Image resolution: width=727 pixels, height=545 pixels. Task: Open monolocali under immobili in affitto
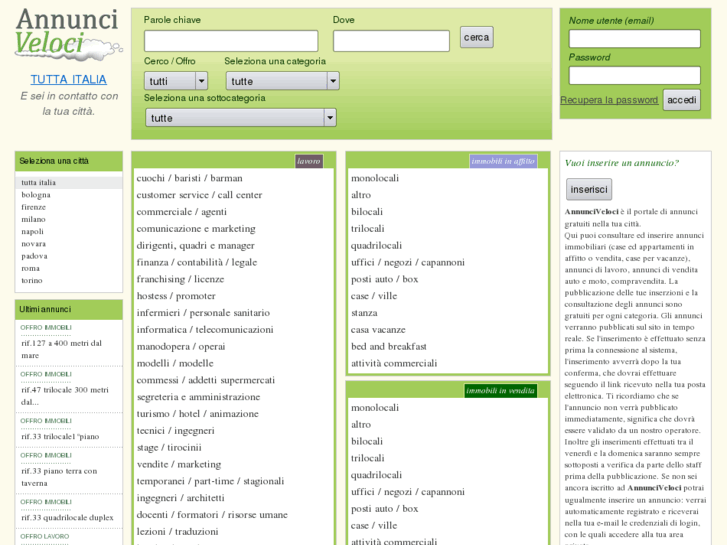pyautogui.click(x=375, y=178)
